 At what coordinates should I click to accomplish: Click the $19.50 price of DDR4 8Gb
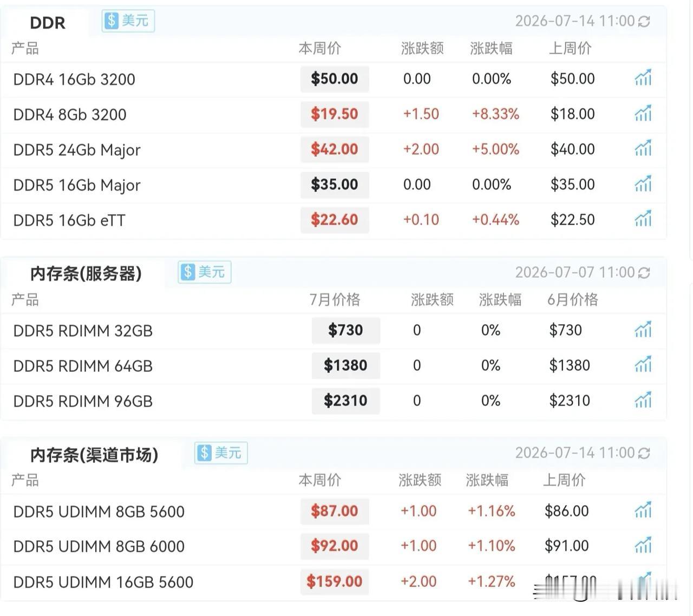[335, 114]
